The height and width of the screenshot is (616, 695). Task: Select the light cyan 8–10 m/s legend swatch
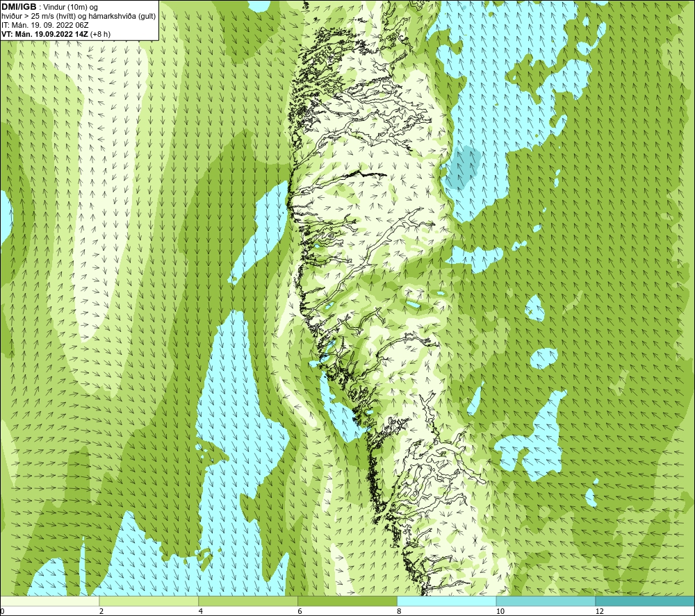(447, 601)
